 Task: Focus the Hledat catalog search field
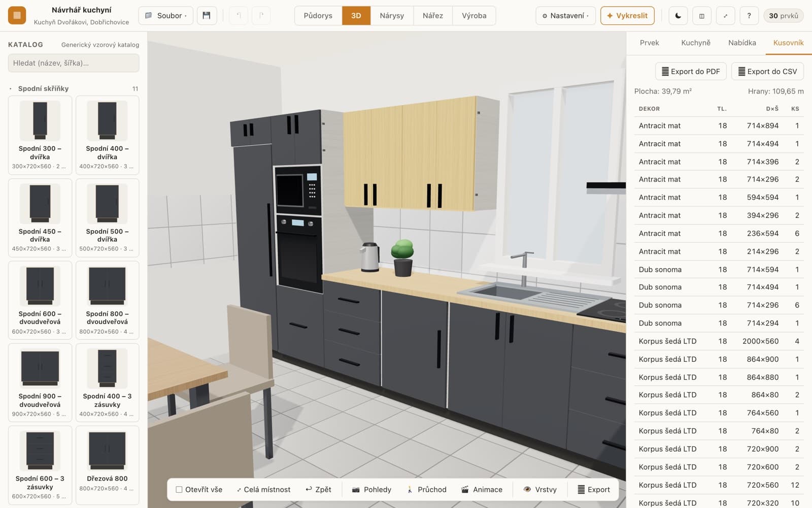74,63
